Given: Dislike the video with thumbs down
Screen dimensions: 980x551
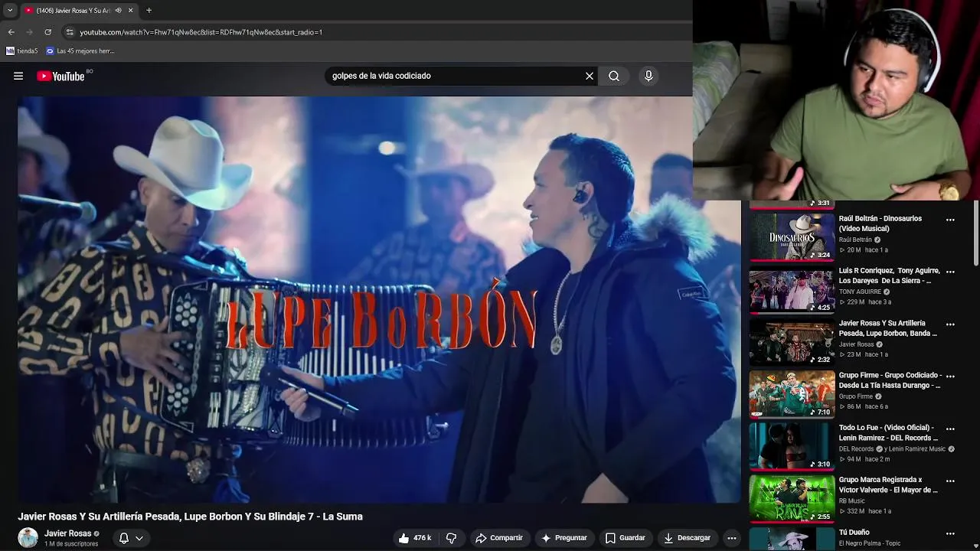Looking at the screenshot, I should tap(451, 538).
